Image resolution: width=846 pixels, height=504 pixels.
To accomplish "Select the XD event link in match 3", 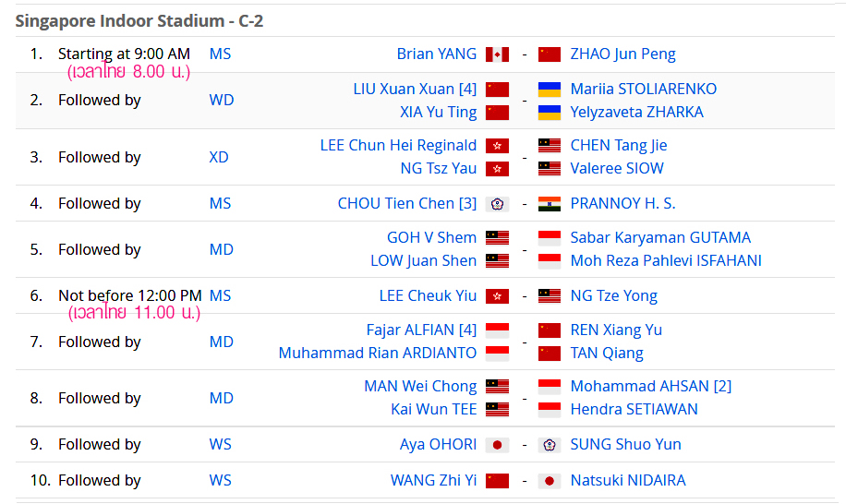I will (219, 158).
